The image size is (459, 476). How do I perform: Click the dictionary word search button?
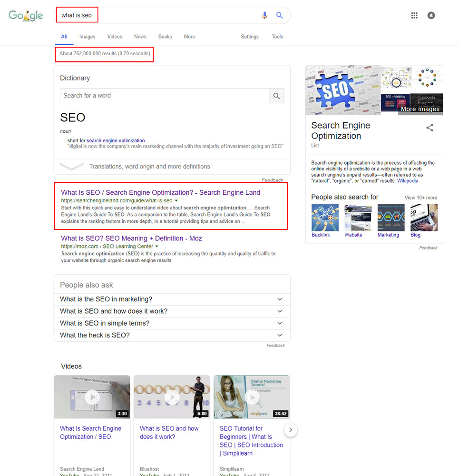point(276,96)
